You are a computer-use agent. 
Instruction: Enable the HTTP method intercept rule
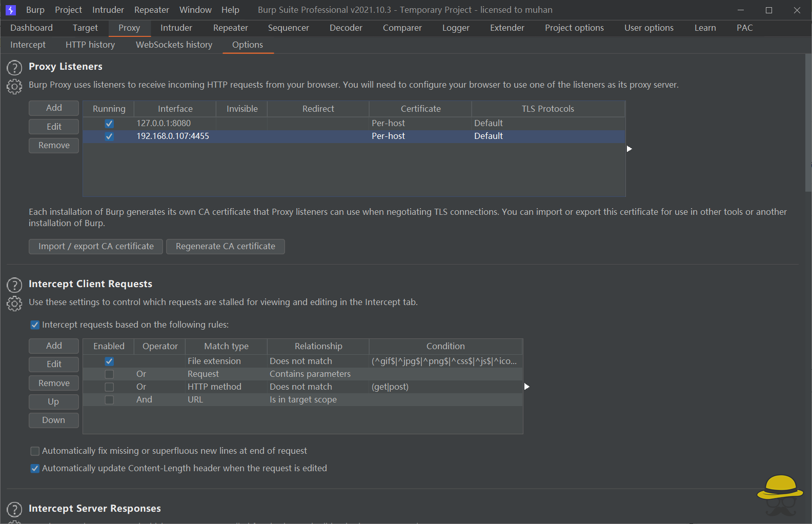109,387
